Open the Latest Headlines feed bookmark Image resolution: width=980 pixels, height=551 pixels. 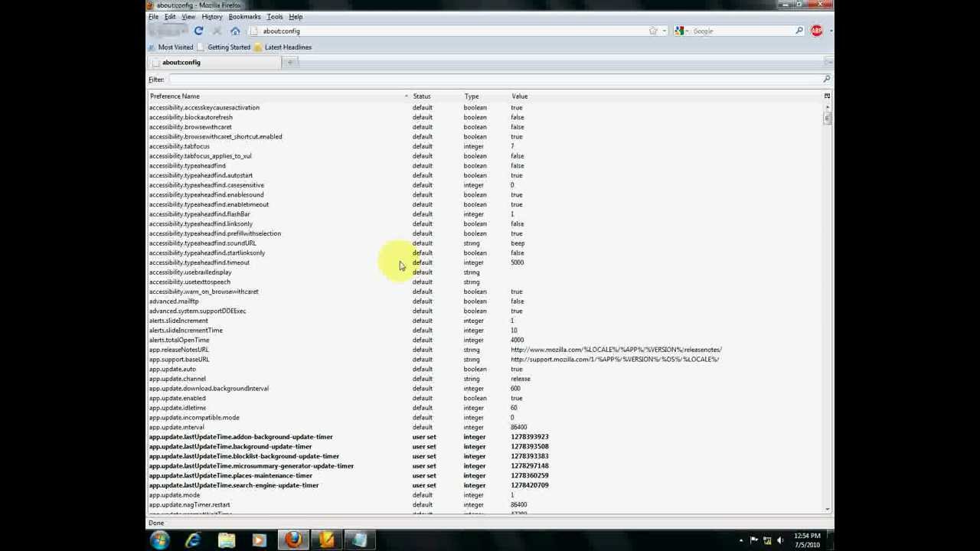tap(283, 47)
